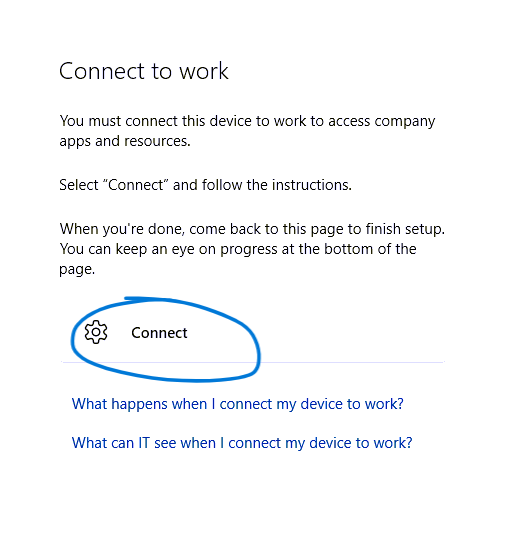522x548 pixels.
Task: Click 'IT' in the second help link
Action: (144, 443)
